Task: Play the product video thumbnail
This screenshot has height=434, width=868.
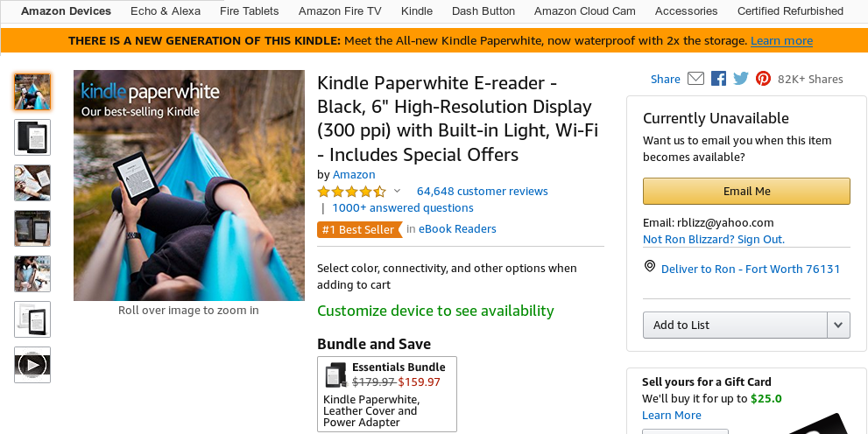Action: [x=32, y=365]
